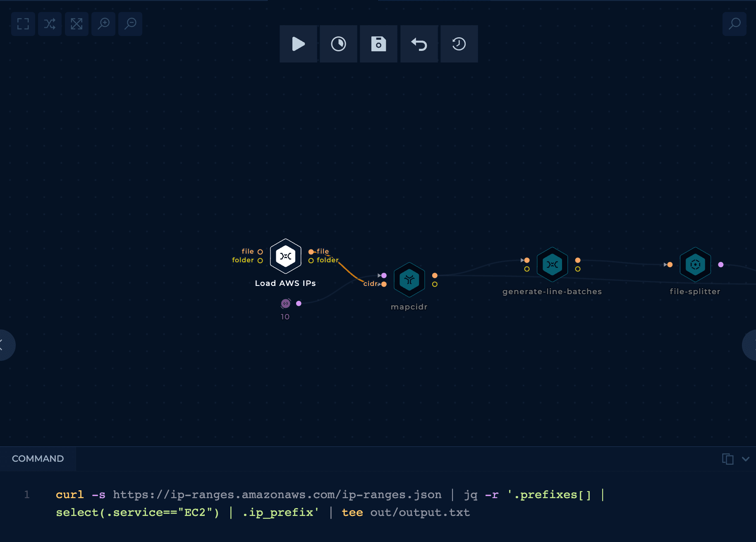Click file-splitter purple output port

click(x=721, y=264)
